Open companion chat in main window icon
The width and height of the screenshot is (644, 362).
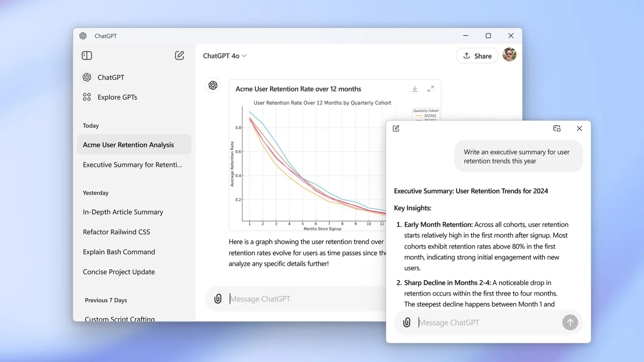click(x=557, y=128)
